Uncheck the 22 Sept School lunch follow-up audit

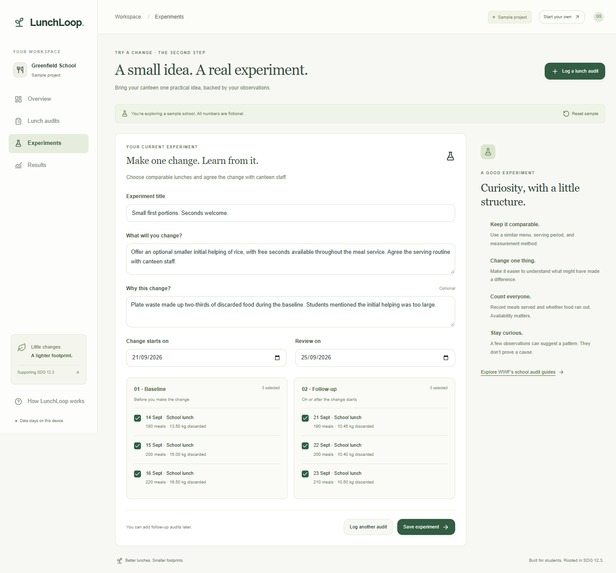(305, 446)
